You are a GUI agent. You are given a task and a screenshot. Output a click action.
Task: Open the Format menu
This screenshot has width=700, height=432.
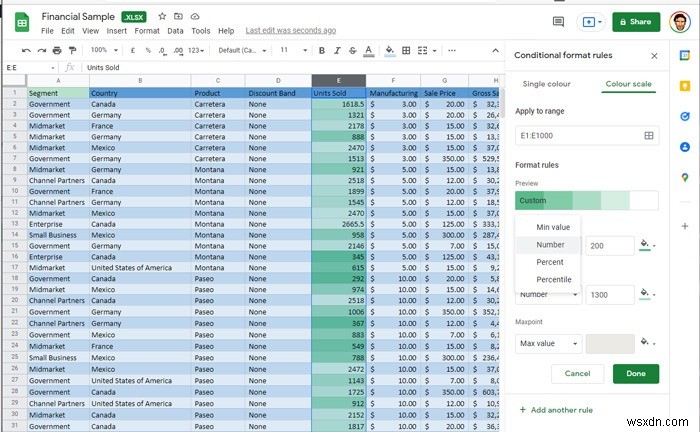click(147, 31)
